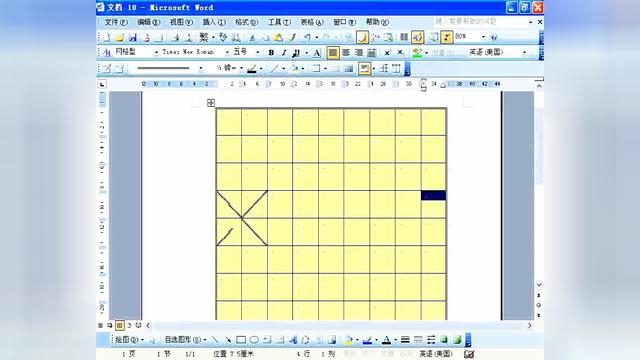Open the 工具 menu
Viewport: 640px width, 360px height.
point(279,22)
